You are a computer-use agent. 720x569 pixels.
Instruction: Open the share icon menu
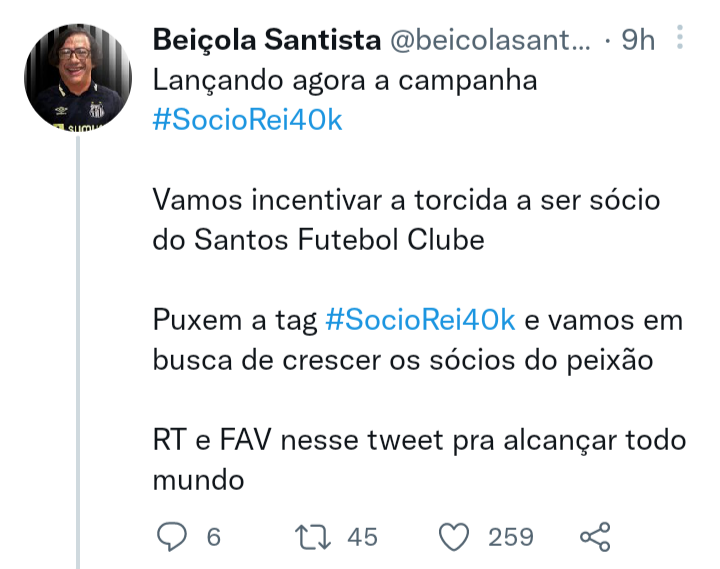(595, 536)
